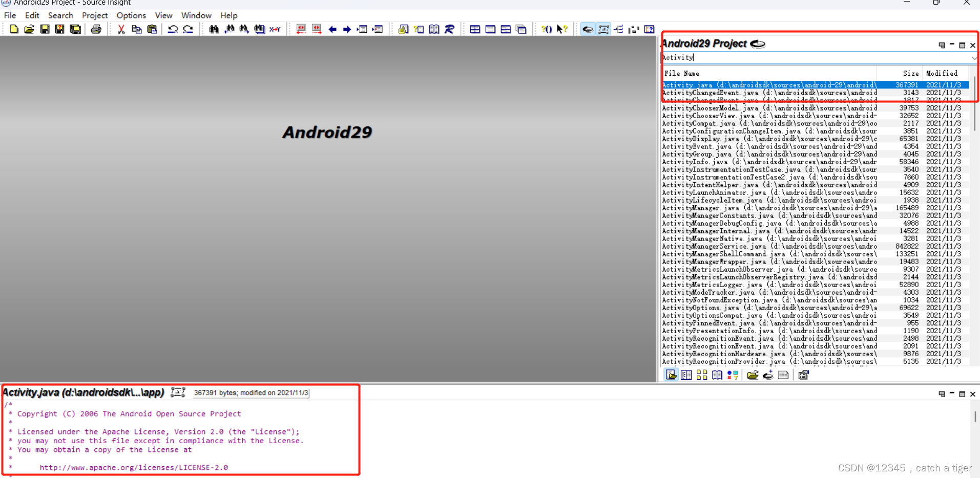
Task: Open the View menu
Action: pos(163,15)
